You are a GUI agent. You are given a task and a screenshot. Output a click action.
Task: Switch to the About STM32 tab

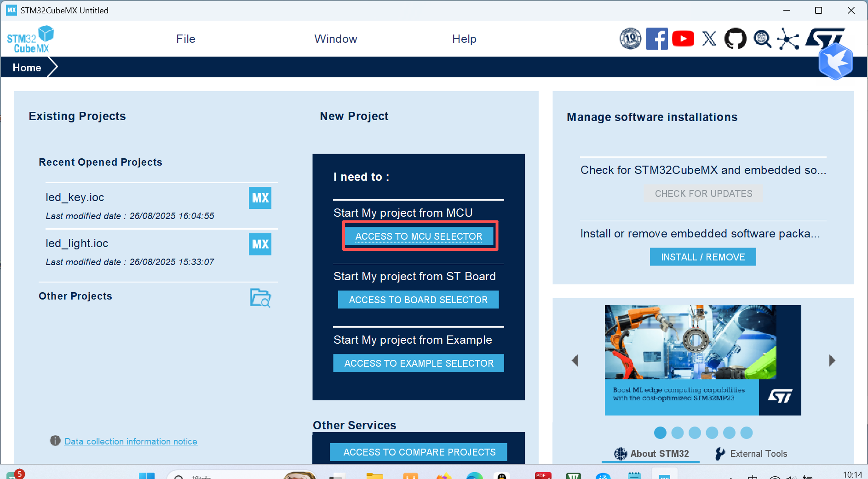tap(651, 454)
